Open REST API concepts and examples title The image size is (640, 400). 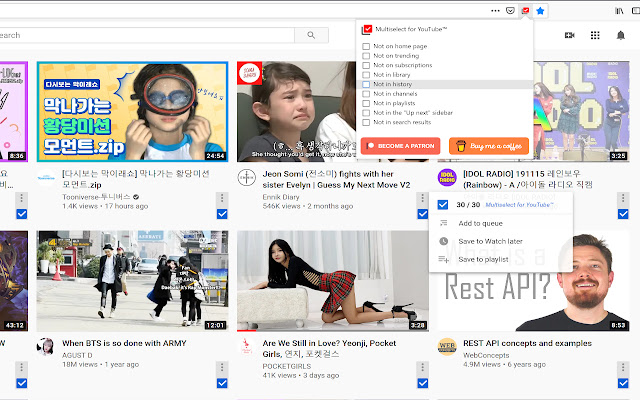click(527, 343)
